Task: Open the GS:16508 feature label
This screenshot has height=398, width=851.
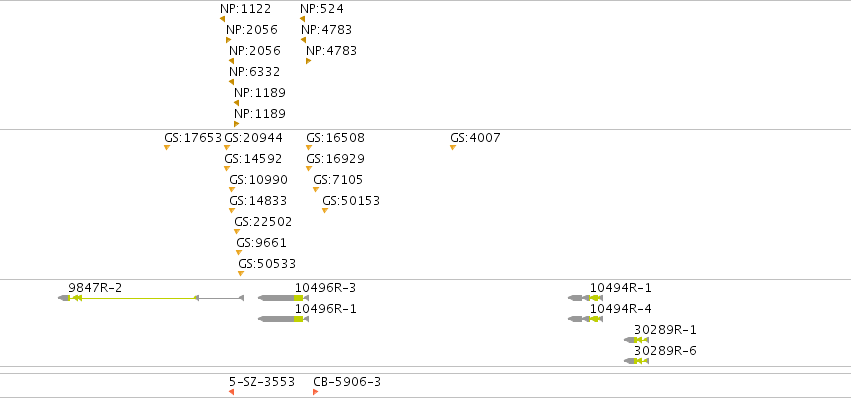Action: pyautogui.click(x=335, y=138)
